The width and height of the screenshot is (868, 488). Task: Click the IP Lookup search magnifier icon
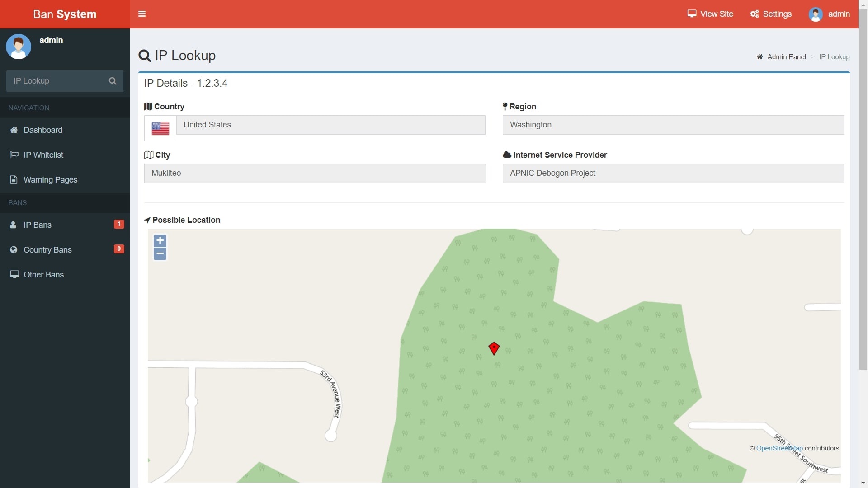[112, 81]
